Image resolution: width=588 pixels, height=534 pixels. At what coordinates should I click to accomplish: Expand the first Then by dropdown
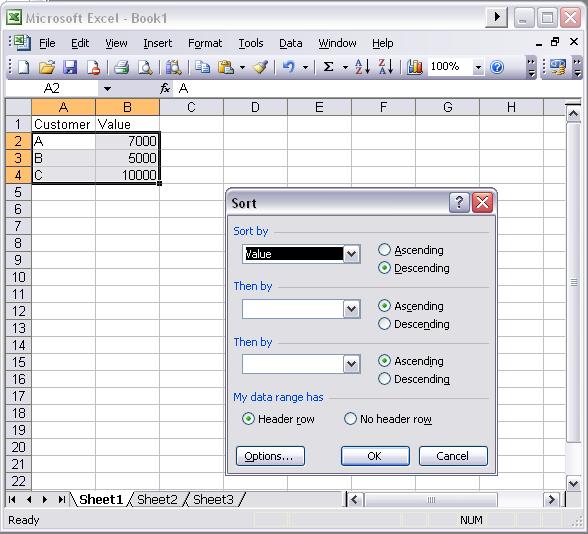pyautogui.click(x=351, y=309)
